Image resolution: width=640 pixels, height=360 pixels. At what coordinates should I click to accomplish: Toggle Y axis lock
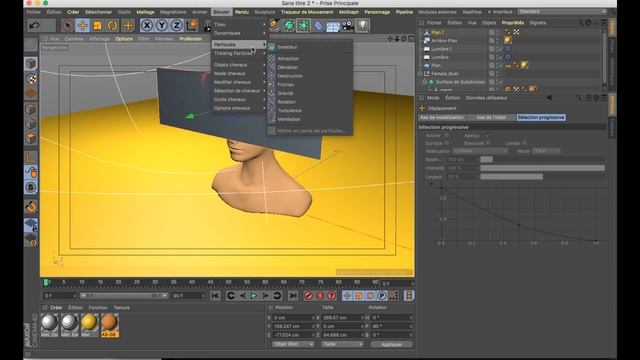tap(162, 26)
